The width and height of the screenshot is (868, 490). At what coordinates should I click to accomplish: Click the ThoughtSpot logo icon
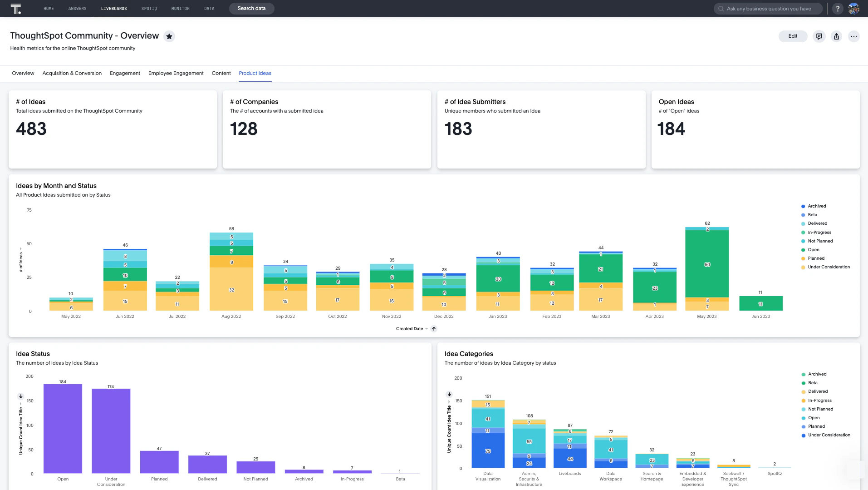tap(16, 9)
